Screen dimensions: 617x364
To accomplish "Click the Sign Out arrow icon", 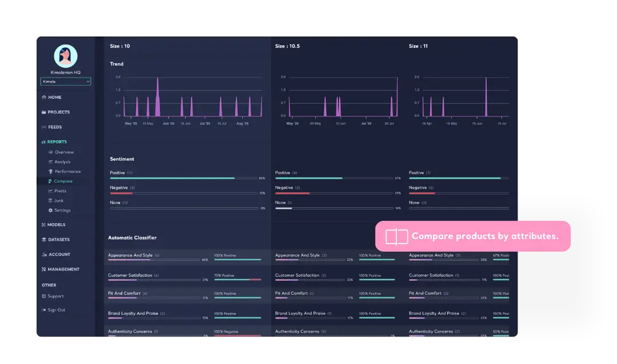I will click(44, 310).
